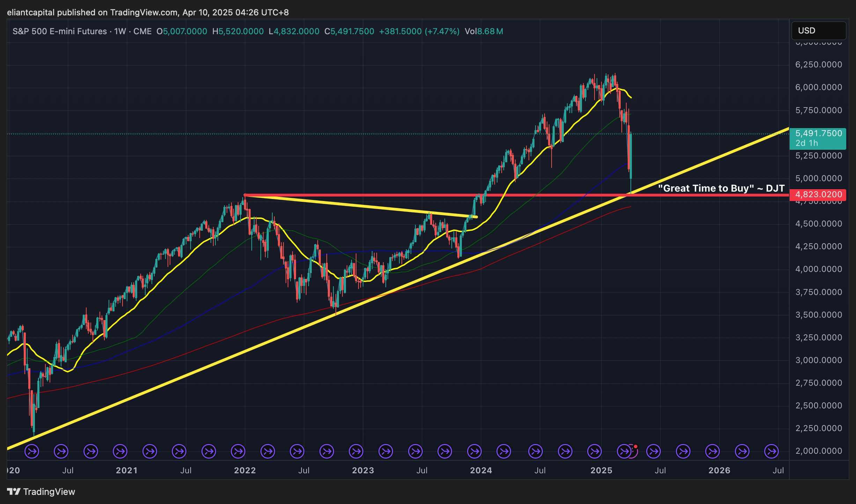Click the Vol 8.68 M volume readout
856x504 pixels.
tap(484, 31)
